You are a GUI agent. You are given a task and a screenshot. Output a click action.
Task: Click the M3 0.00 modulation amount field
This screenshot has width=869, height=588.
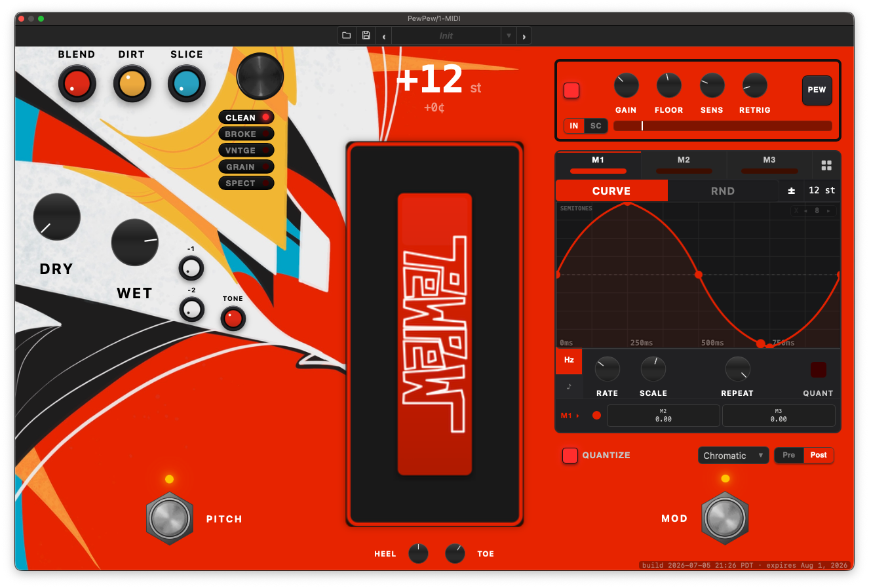click(x=779, y=416)
